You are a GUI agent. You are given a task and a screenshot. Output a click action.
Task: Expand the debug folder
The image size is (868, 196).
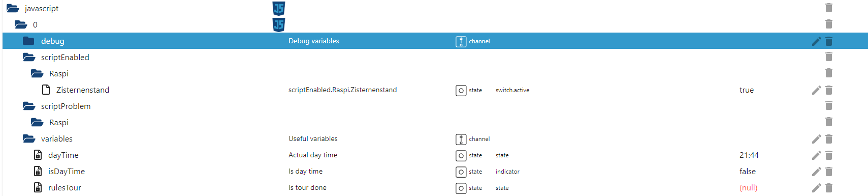point(28,41)
